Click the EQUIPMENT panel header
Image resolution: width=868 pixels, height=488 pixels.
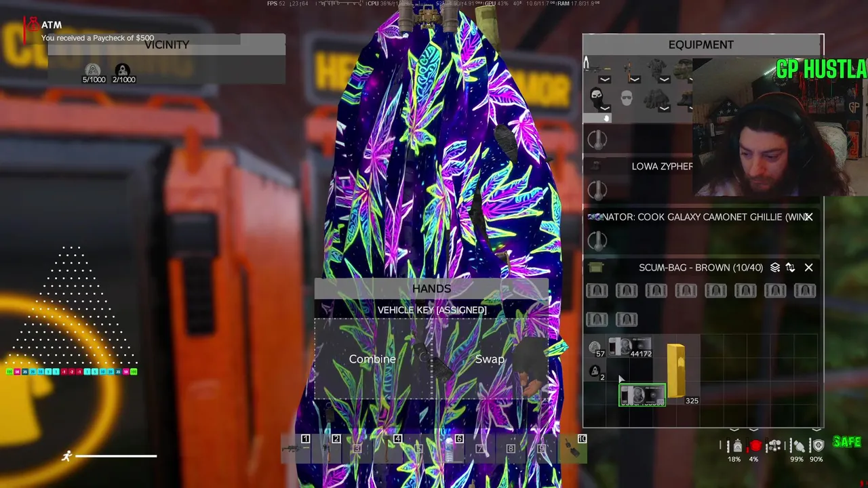(701, 45)
